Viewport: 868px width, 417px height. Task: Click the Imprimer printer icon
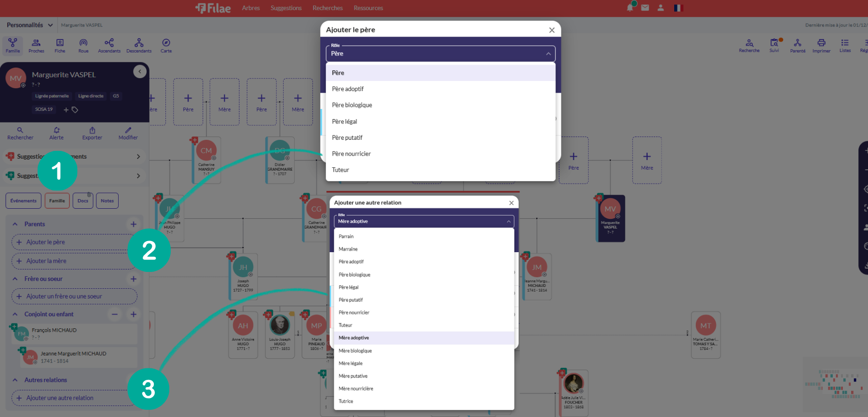click(821, 45)
